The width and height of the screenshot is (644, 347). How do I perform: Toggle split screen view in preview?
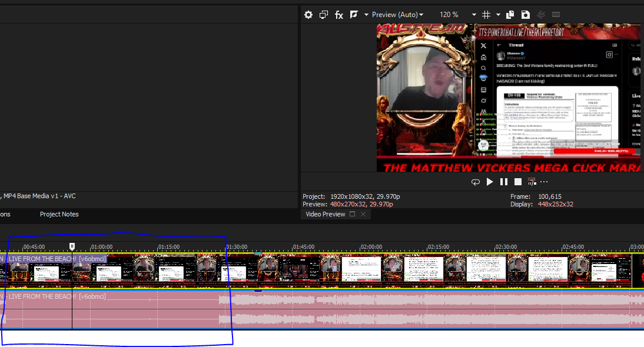click(354, 15)
